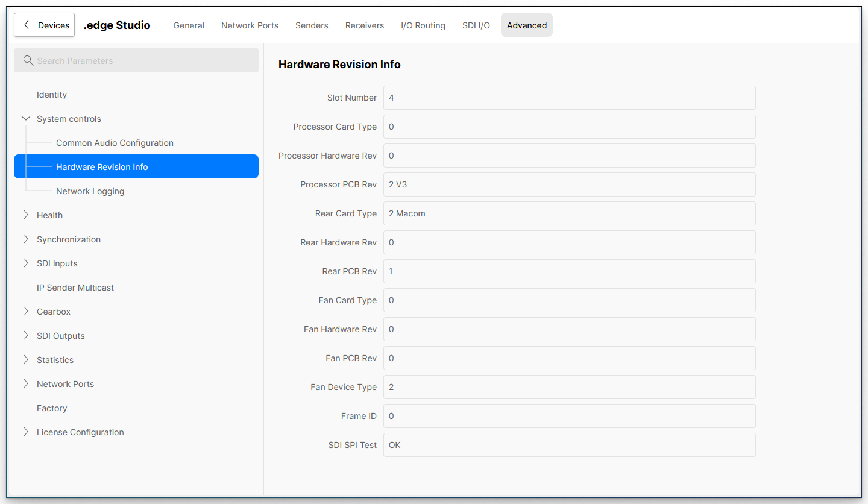
Task: Select Common Audio Configuration in tree
Action: pos(115,143)
